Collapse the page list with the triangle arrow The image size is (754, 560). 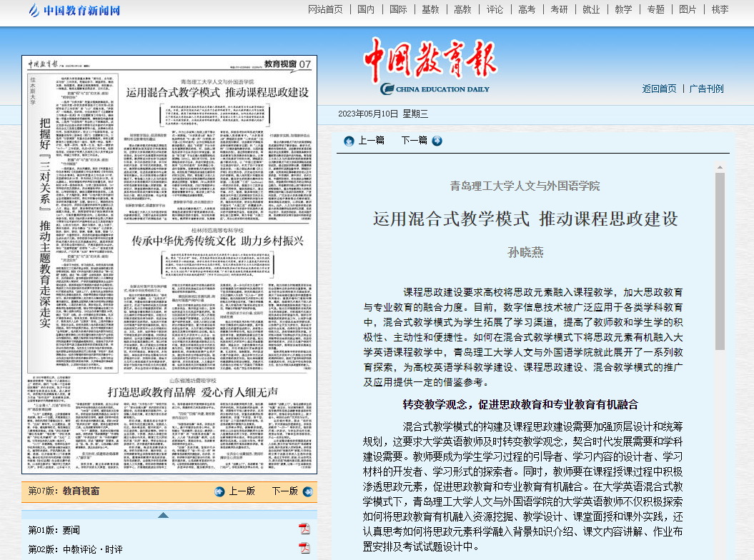coord(163,514)
